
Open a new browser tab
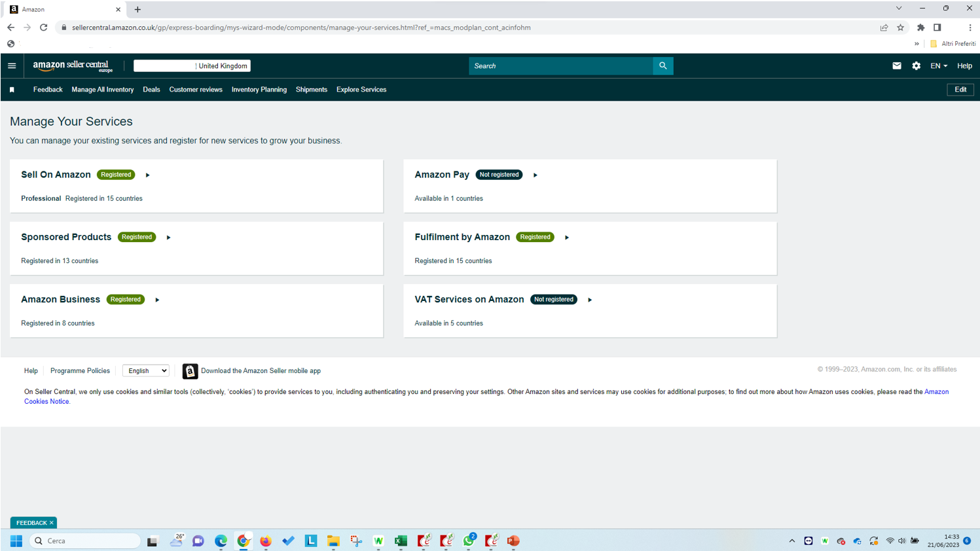(x=137, y=9)
